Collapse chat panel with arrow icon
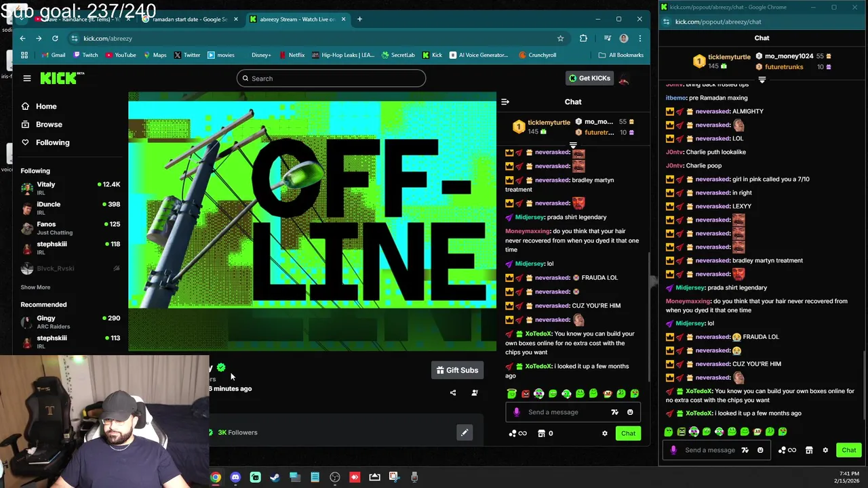The image size is (868, 488). (505, 102)
